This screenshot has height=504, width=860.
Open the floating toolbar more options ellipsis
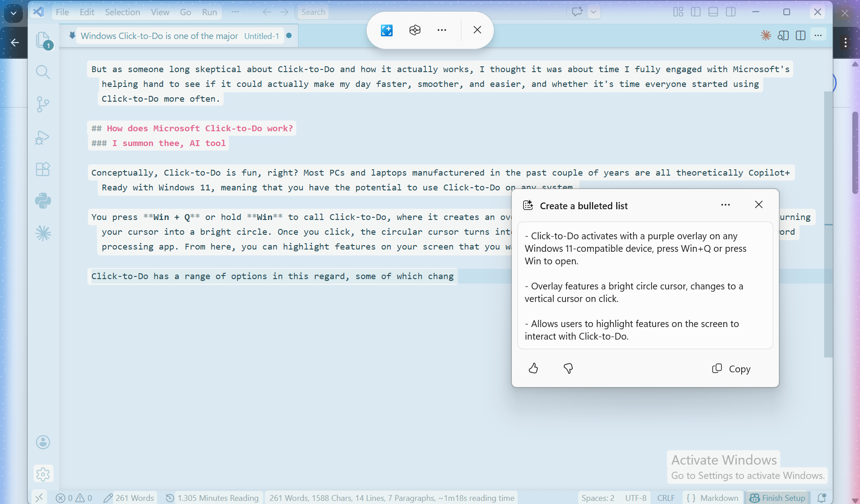point(442,30)
